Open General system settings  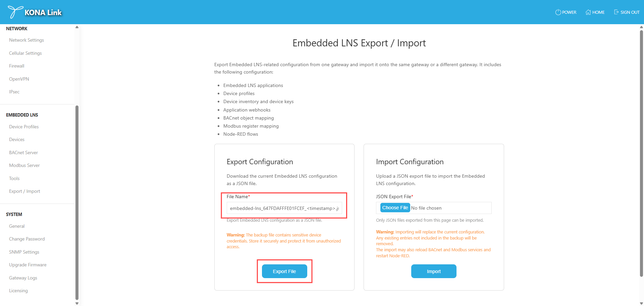pos(17,226)
